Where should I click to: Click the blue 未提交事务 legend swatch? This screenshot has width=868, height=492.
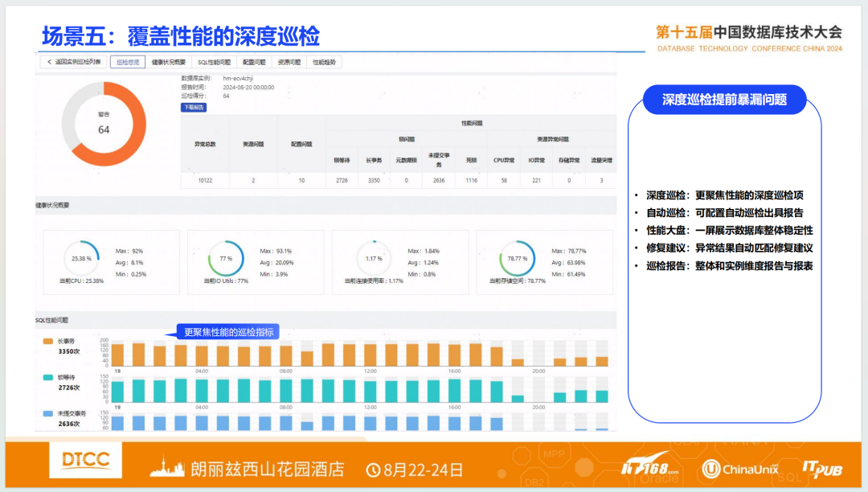[x=48, y=413]
